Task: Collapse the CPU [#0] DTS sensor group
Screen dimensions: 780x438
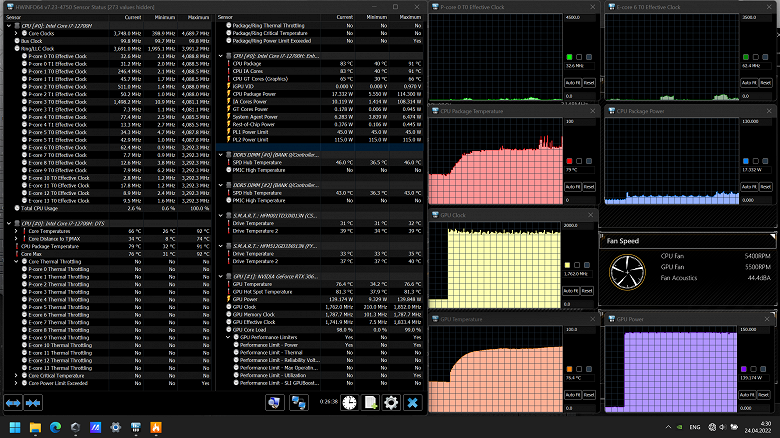Action: coord(9,223)
